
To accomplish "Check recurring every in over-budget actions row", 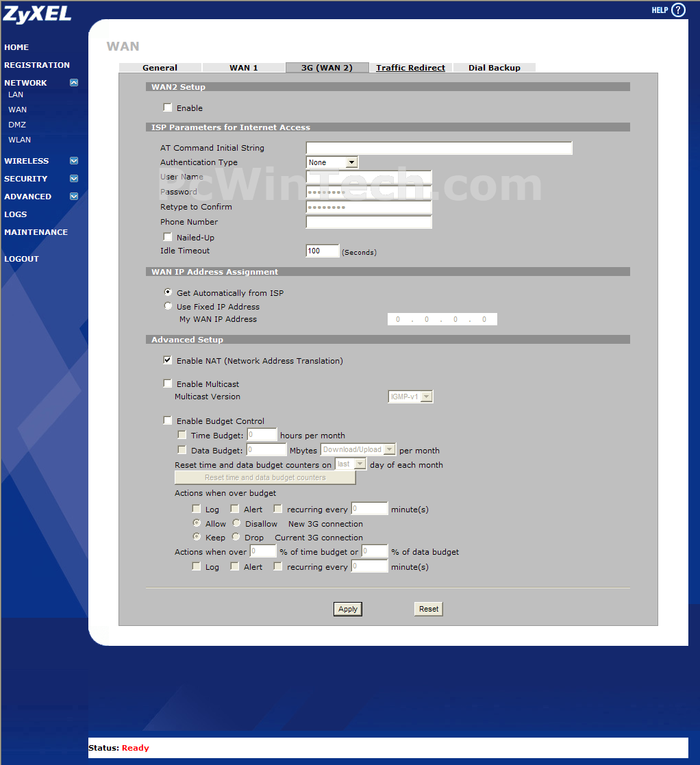I will pyautogui.click(x=278, y=509).
